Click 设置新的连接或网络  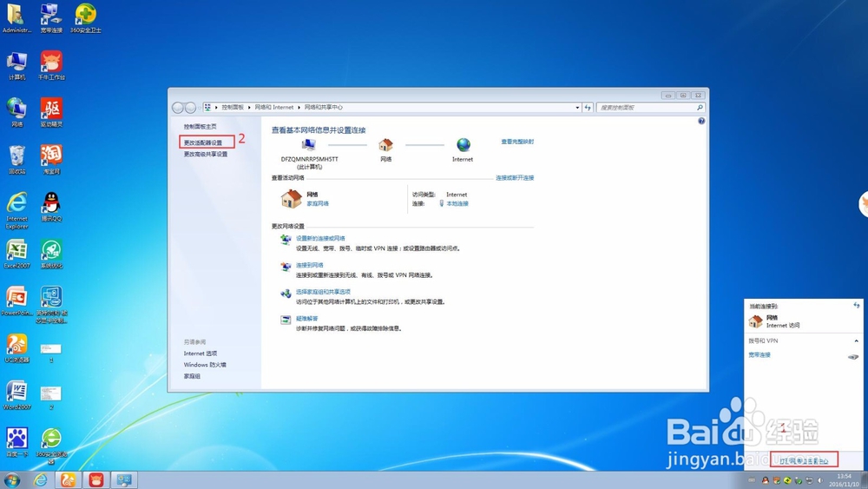pyautogui.click(x=320, y=239)
